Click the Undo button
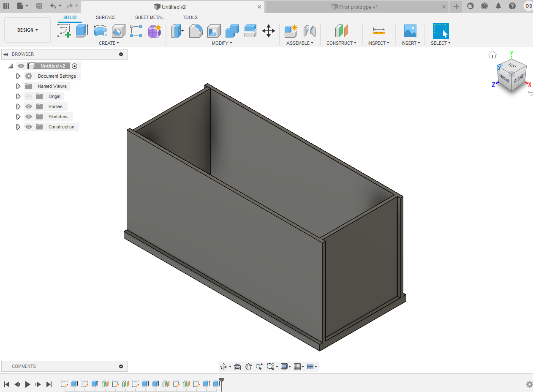The width and height of the screenshot is (533, 392). [52, 6]
